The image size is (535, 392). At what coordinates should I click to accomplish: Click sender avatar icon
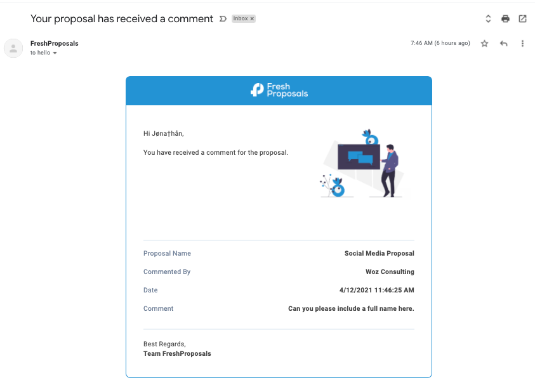coord(13,48)
